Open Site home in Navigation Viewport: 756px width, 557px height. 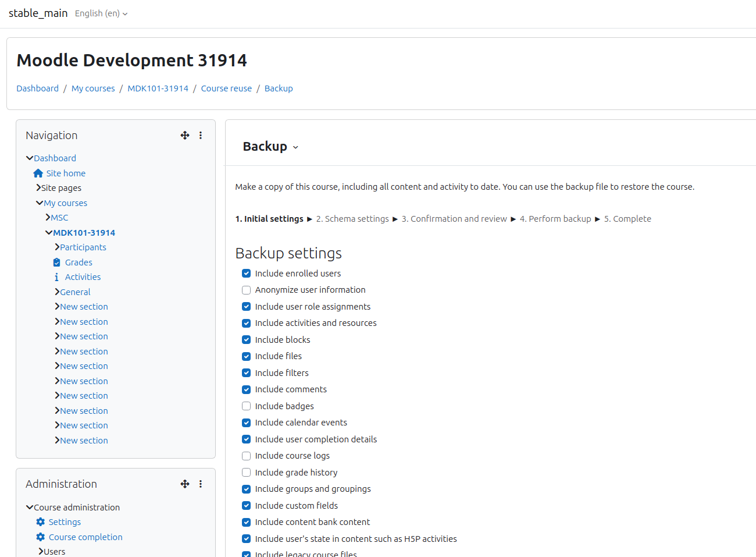[x=66, y=173]
